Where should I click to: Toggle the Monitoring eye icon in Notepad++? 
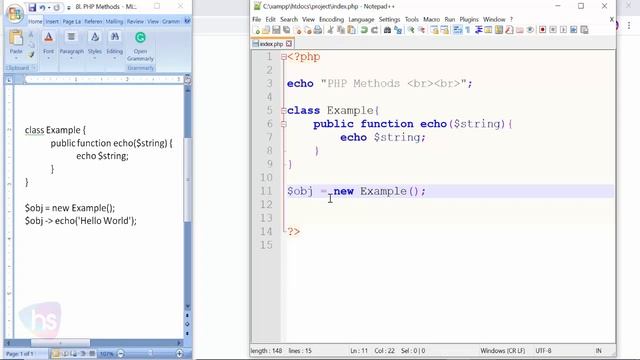click(530, 30)
